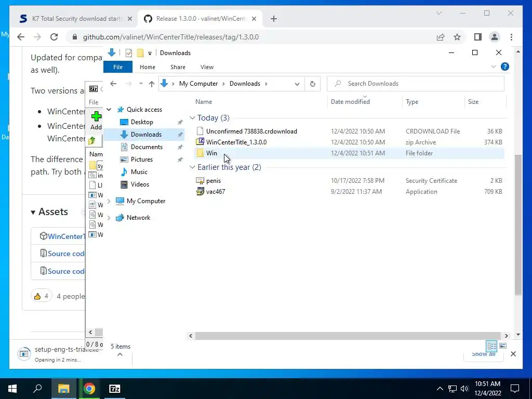Close the Chrome downloads bar
The width and height of the screenshot is (532, 399).
[513, 354]
